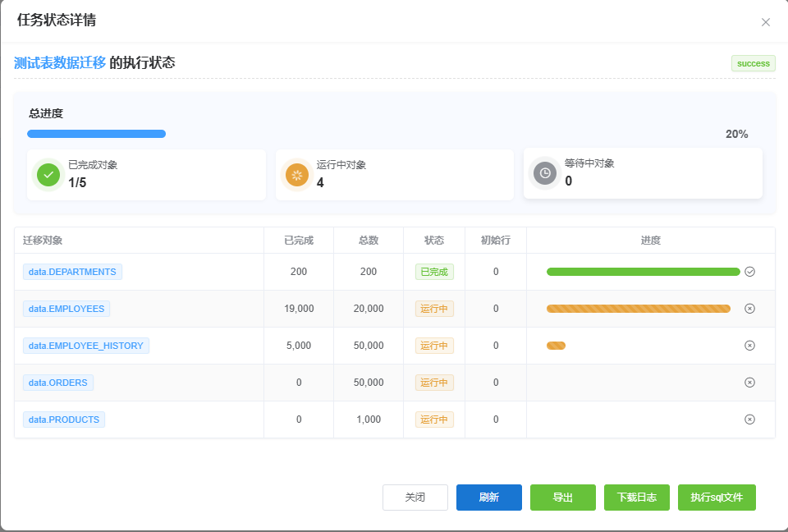788x532 pixels.
Task: Click the 已完成 status tag for DEPARTMENTS
Action: (x=434, y=272)
